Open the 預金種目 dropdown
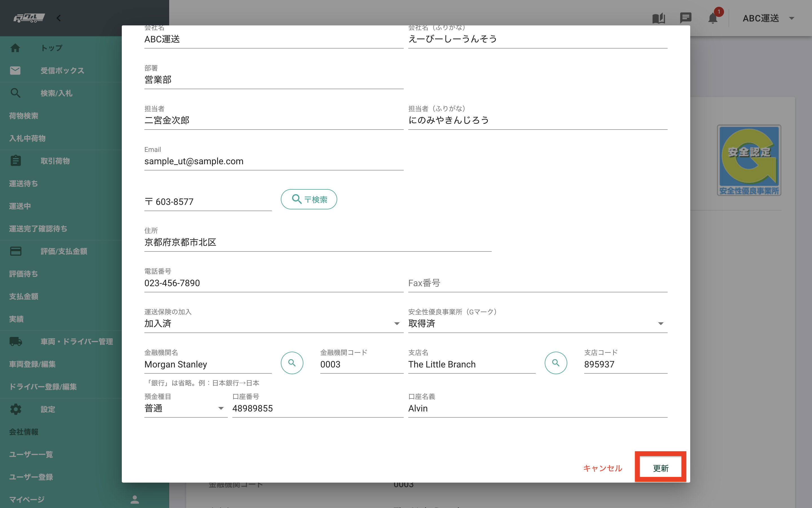Image resolution: width=812 pixels, height=508 pixels. click(186, 408)
